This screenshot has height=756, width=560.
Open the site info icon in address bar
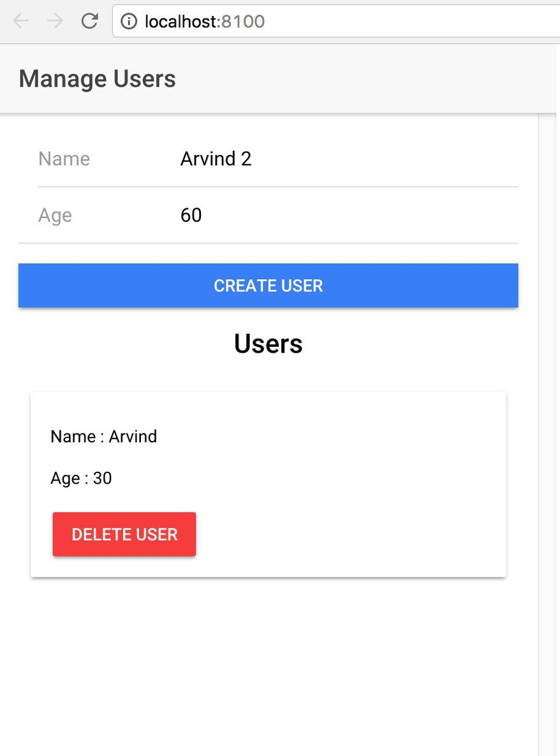pos(129,21)
